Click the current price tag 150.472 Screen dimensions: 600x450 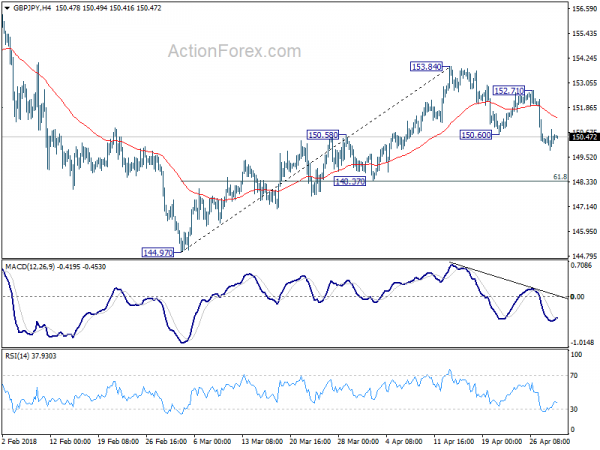pos(584,137)
